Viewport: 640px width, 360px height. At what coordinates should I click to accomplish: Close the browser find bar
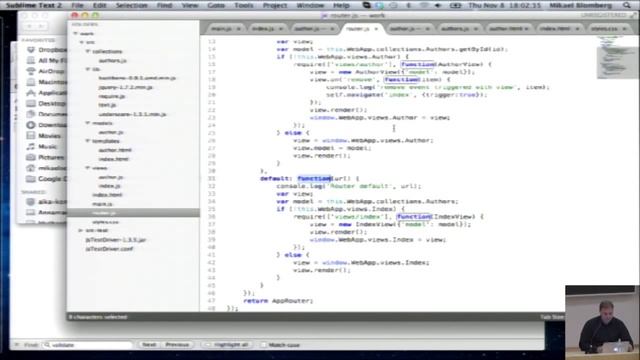(17, 345)
